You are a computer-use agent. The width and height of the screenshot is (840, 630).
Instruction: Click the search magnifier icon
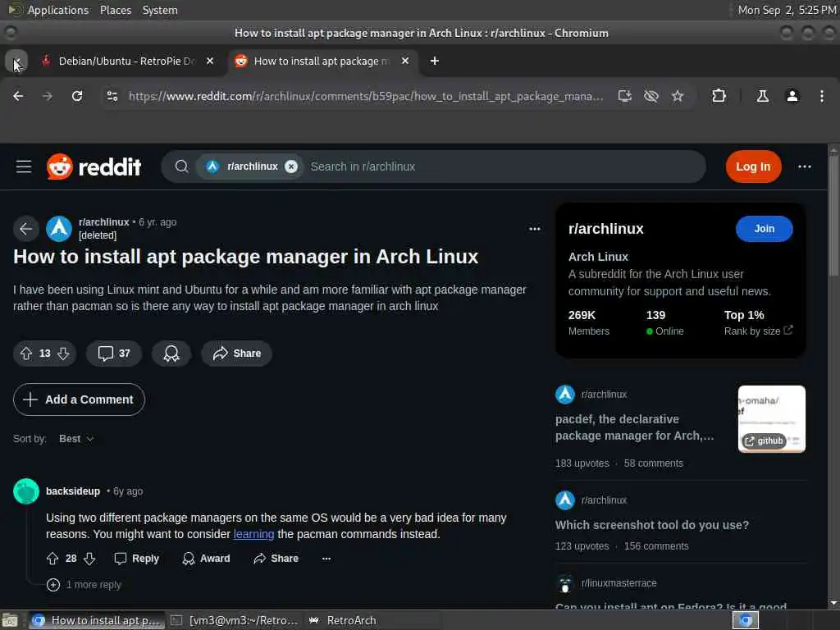click(181, 167)
